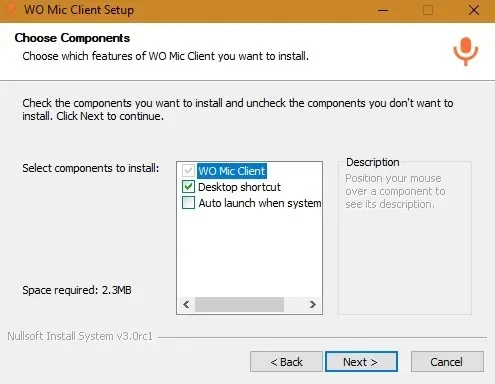Click the Nullsoft Install System v3.0rc1 text
This screenshot has height=384, width=495.
80,336
